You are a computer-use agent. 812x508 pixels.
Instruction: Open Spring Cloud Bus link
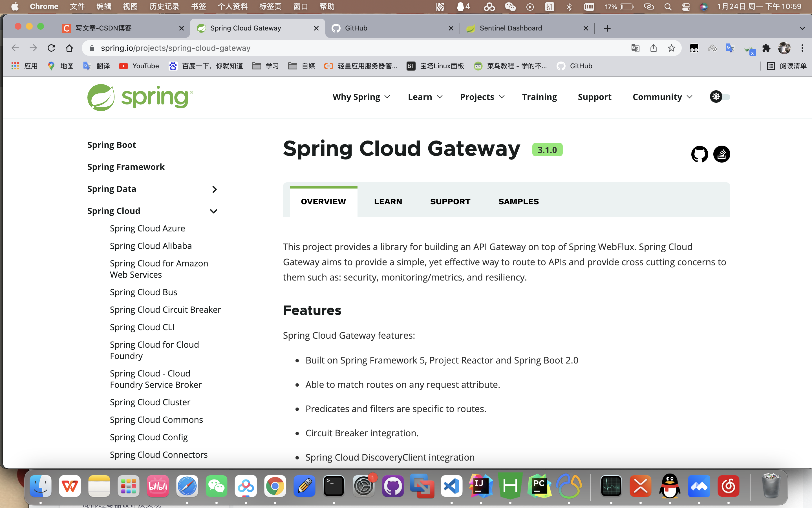[143, 292]
